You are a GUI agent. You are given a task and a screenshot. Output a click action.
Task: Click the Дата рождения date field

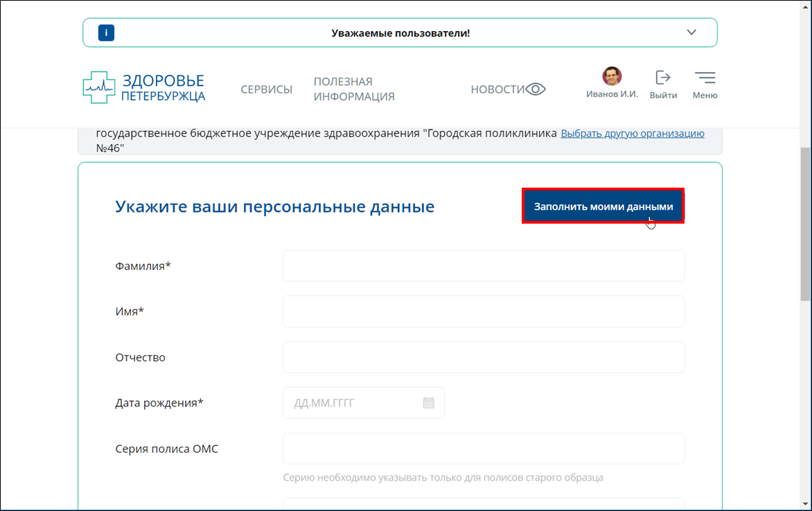point(364,403)
